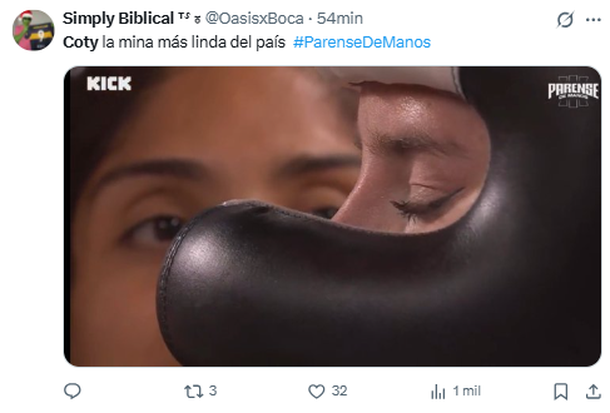Viewport: 610px width, 413px height.
Task: Bookmark this post using the bookmark icon
Action: coord(561,391)
